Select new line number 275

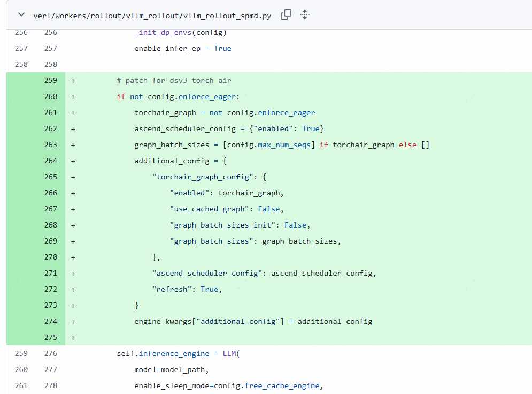(51, 337)
